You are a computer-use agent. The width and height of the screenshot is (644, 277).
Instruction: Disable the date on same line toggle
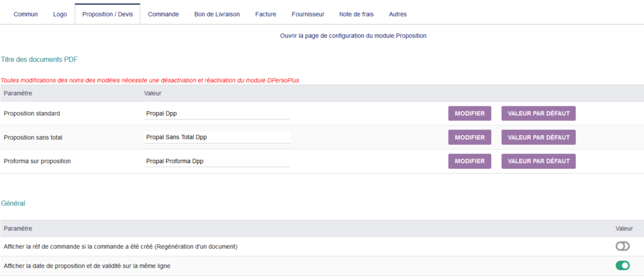[x=622, y=266]
